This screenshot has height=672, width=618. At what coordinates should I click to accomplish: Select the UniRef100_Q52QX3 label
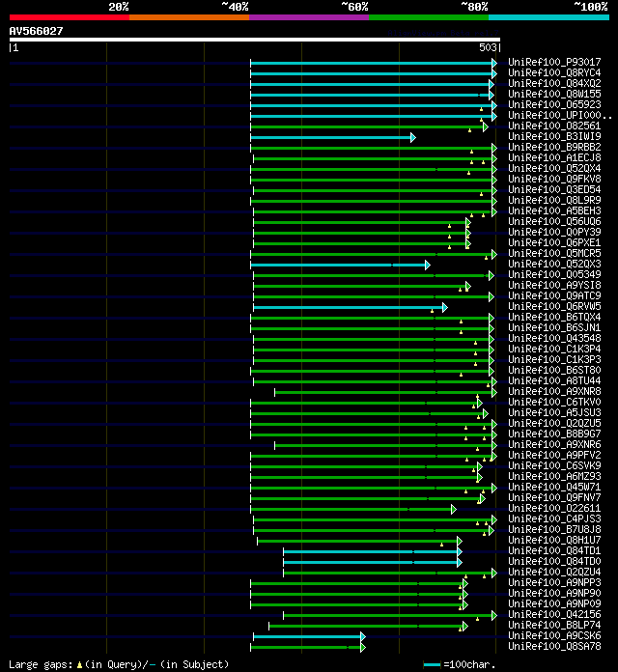(x=554, y=264)
